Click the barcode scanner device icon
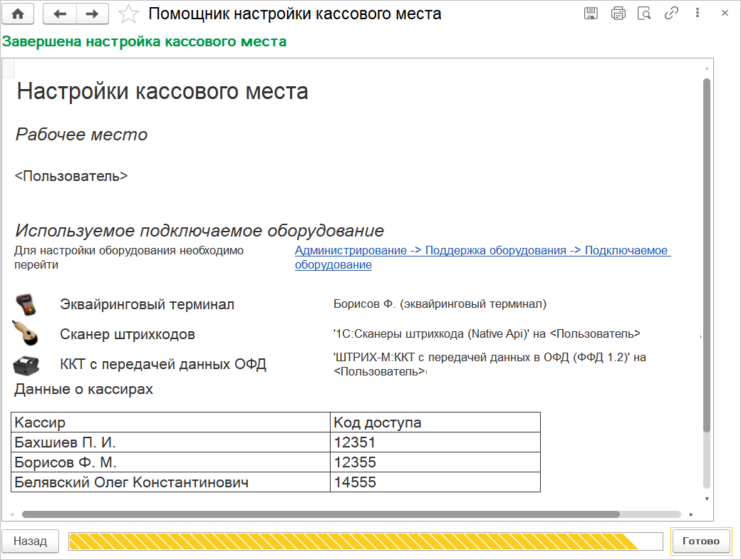Image resolution: width=741 pixels, height=560 pixels. click(28, 333)
